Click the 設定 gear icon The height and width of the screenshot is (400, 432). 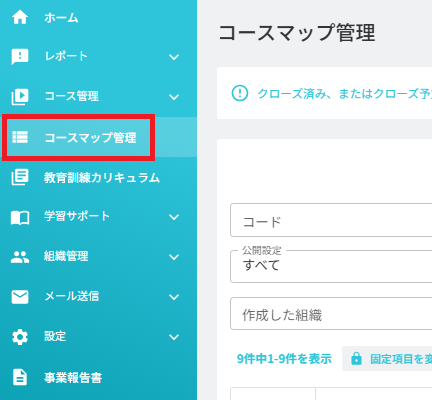20,337
